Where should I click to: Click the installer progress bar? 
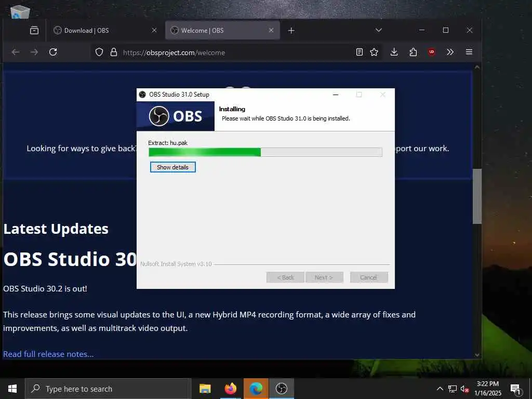[265, 152]
